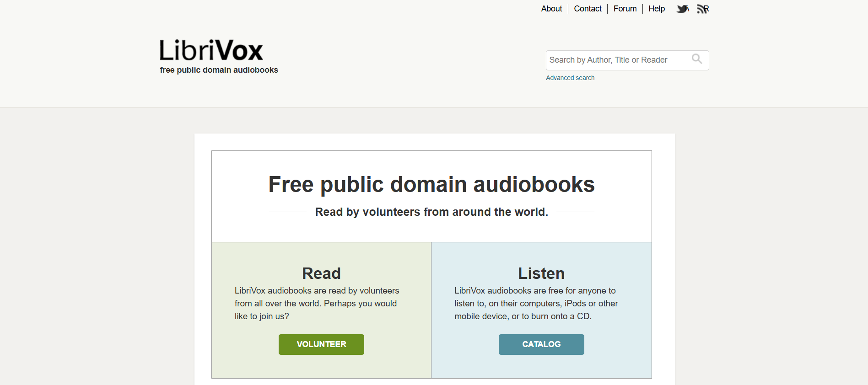
Task: Go to the Forum
Action: [x=625, y=9]
